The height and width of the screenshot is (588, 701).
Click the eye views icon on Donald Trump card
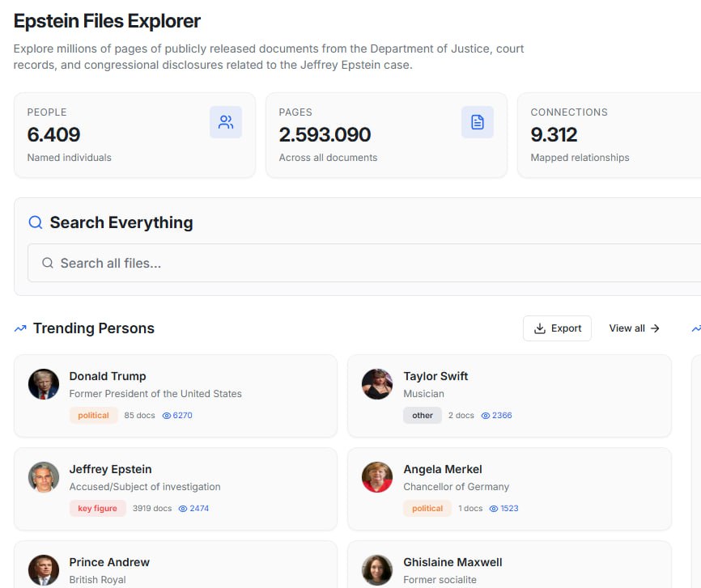click(x=167, y=416)
